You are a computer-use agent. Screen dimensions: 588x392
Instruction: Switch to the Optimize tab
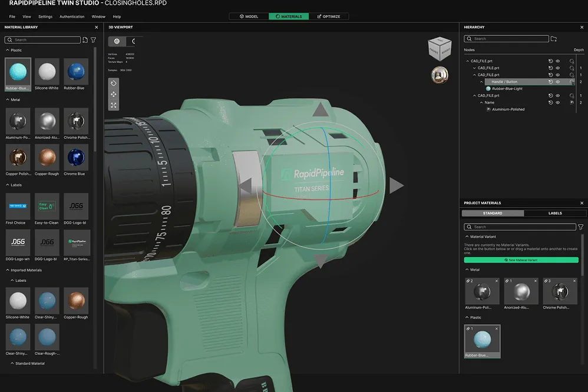(x=328, y=16)
